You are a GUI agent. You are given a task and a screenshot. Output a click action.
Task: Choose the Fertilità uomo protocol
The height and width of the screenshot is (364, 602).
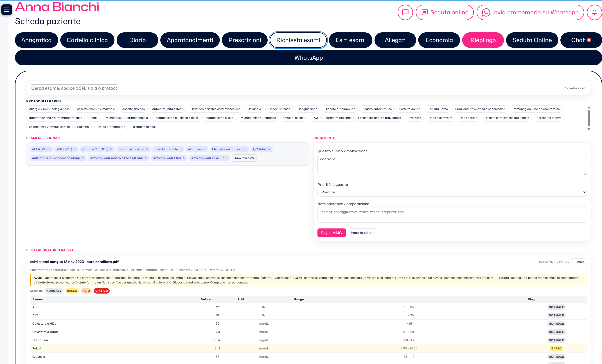point(438,109)
